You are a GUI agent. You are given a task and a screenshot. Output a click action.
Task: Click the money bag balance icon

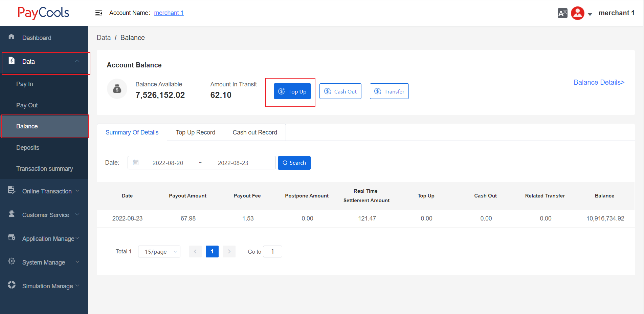(117, 89)
